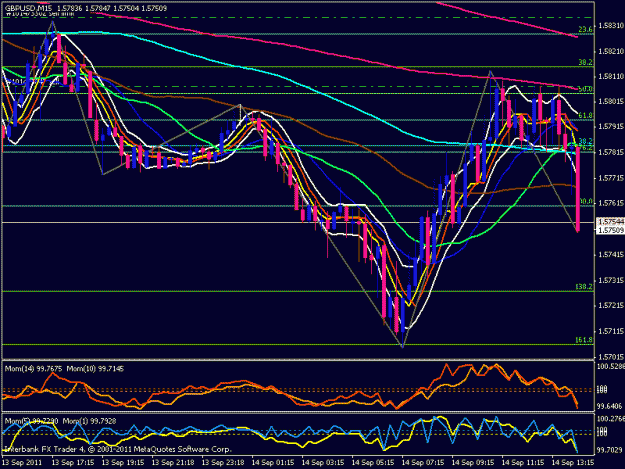The image size is (625, 469).
Task: Click the 13 Sep 19:15 time label
Action: pos(123,463)
